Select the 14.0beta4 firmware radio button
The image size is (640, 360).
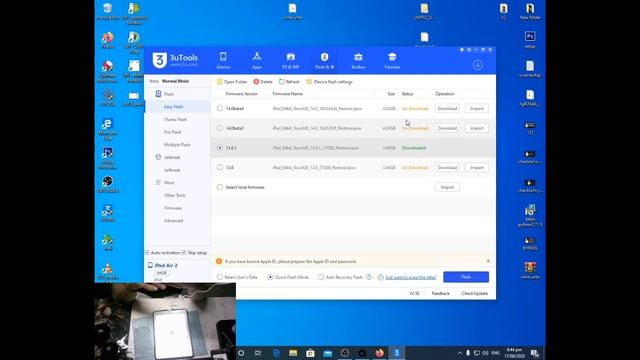coord(220,108)
